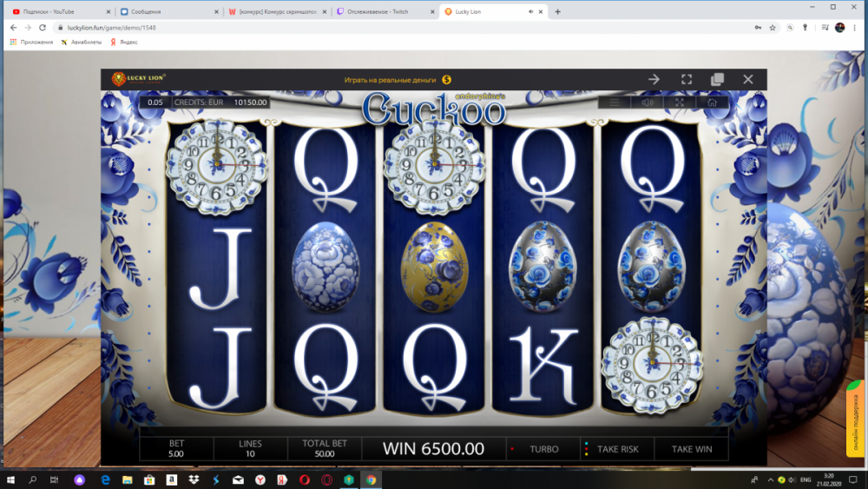Click the clock scatter on first reel

pyautogui.click(x=217, y=166)
